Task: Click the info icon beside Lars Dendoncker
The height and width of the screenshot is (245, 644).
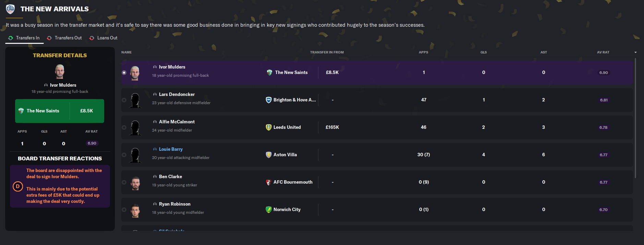Action: pos(155,95)
